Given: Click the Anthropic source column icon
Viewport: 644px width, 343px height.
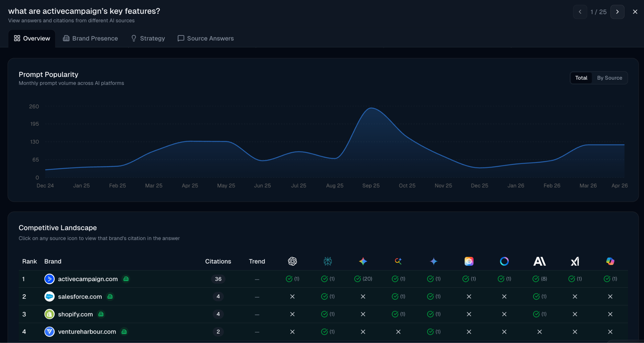Looking at the screenshot, I should click(540, 261).
